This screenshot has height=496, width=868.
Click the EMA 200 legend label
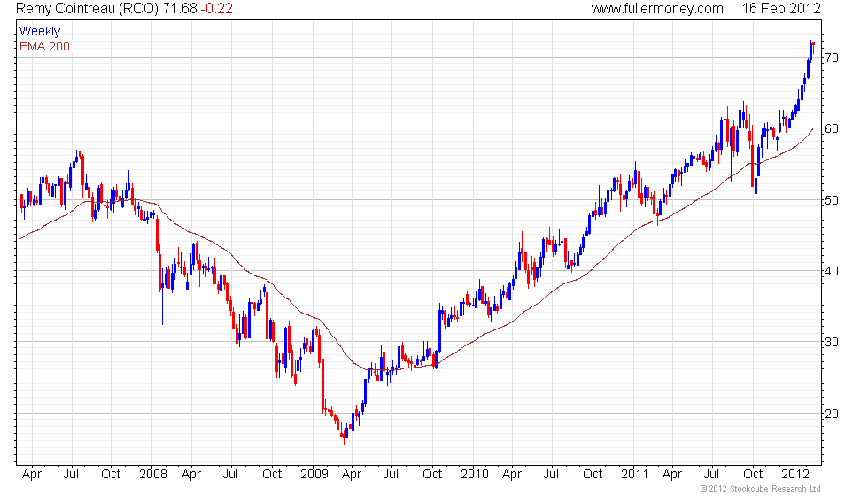44,46
